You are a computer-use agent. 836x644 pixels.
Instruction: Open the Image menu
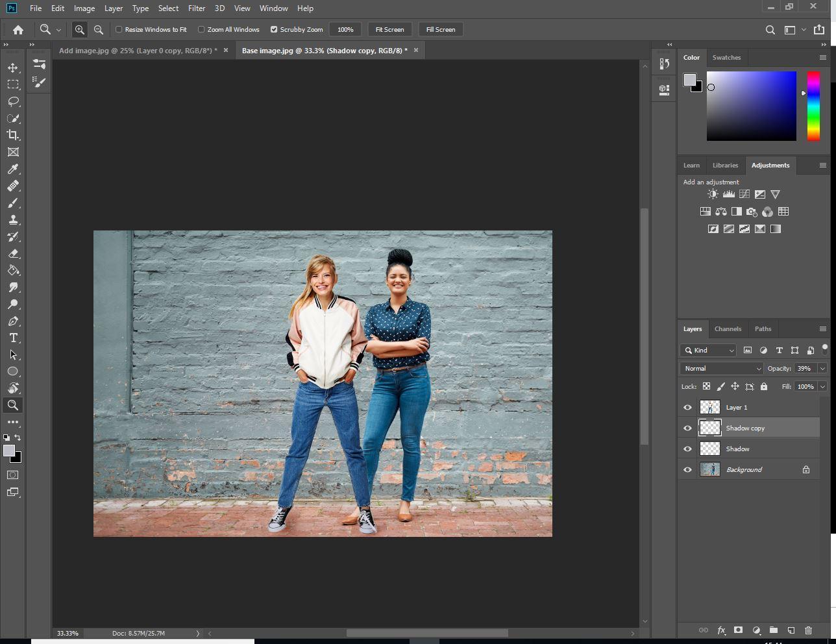[x=84, y=8]
